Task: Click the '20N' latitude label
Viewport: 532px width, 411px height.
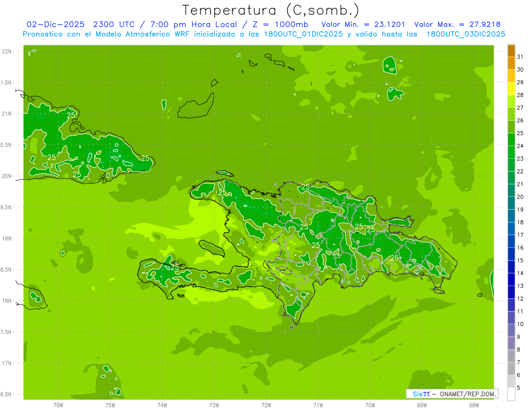Action: pyautogui.click(x=7, y=176)
